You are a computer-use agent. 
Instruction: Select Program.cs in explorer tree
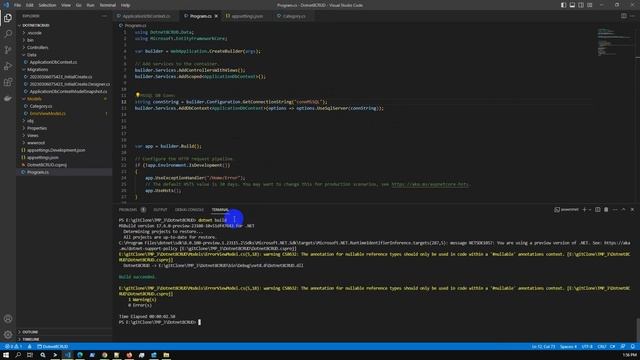pyautogui.click(x=38, y=172)
